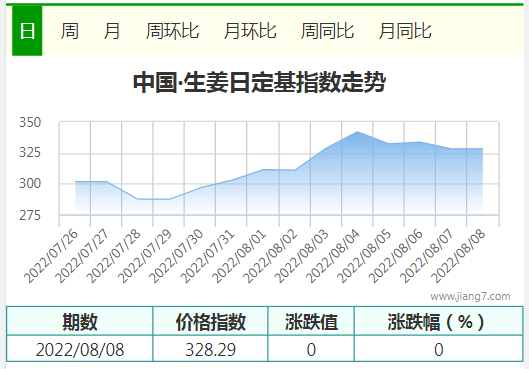
Task: Click the chart line's last point at 2022/08/08
Action: (482, 148)
